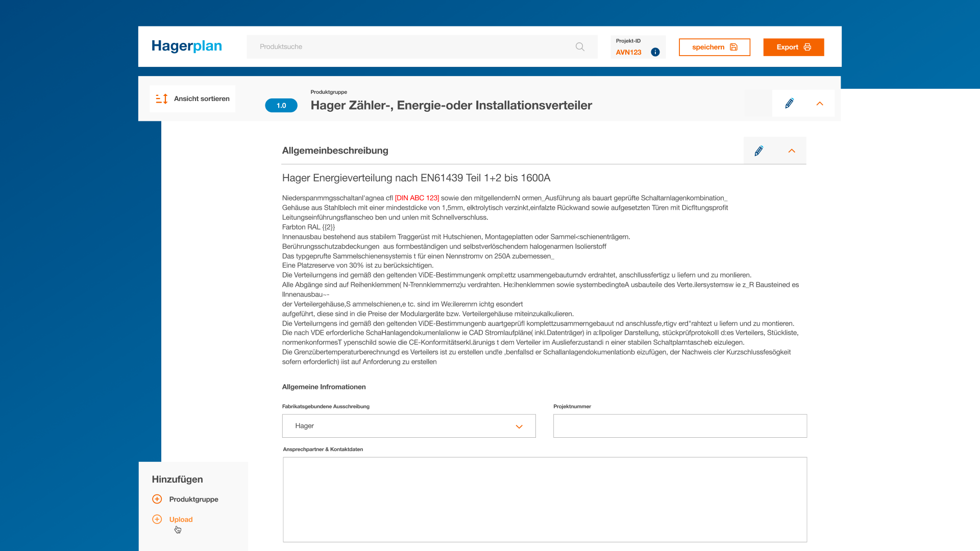This screenshot has width=980, height=551.
Task: Click the speichern button
Action: click(x=715, y=47)
